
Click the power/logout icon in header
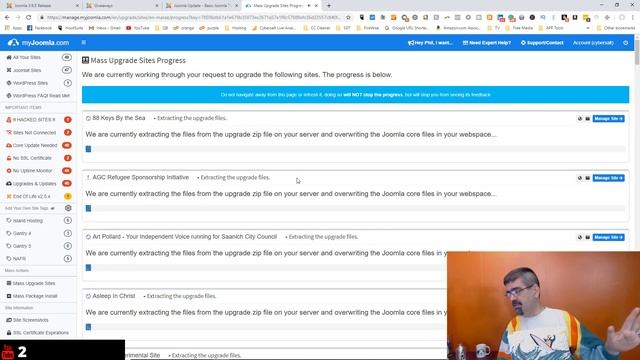click(625, 42)
